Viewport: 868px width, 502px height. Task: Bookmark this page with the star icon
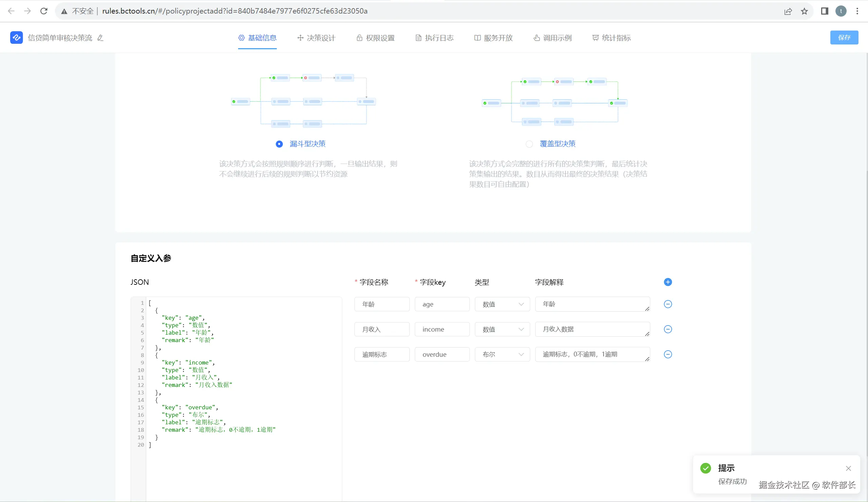tap(804, 12)
